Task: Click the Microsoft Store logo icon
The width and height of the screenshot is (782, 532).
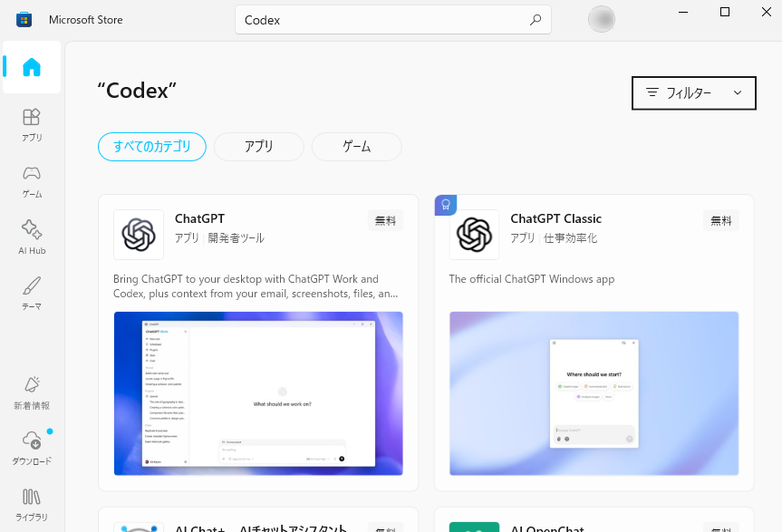Action: 24,20
